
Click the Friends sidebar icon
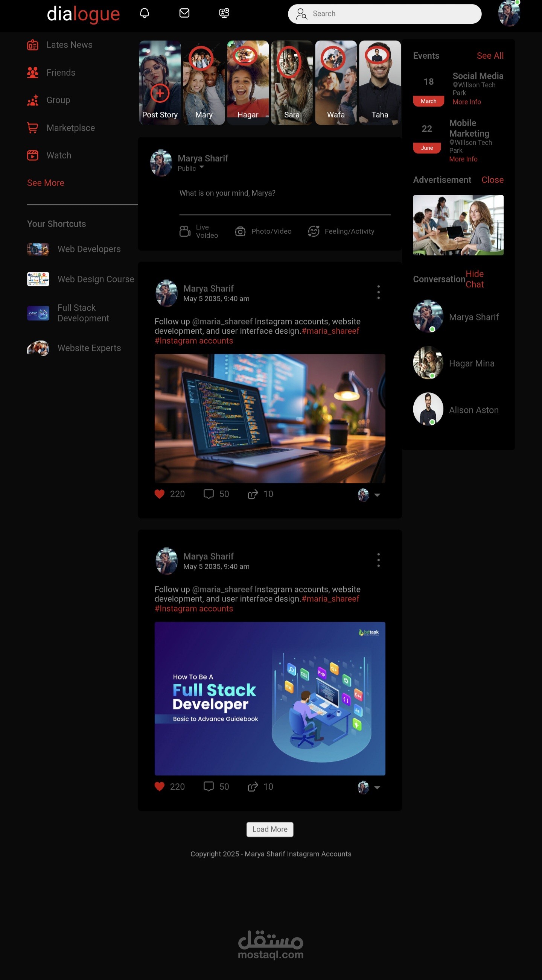pos(33,72)
